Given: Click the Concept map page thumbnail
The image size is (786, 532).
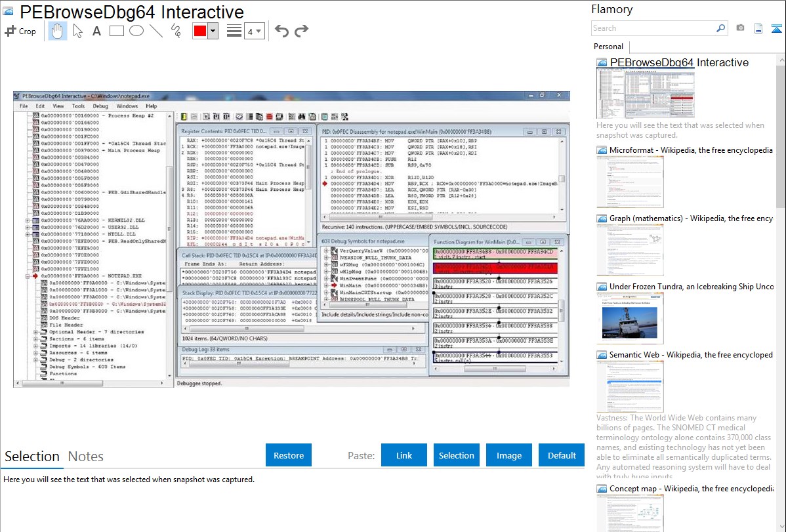Looking at the screenshot, I should [x=630, y=514].
